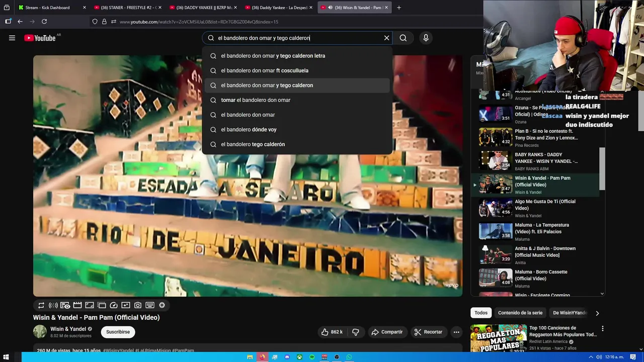644x362 pixels.
Task: Clear the search box with the X
Action: click(x=386, y=38)
